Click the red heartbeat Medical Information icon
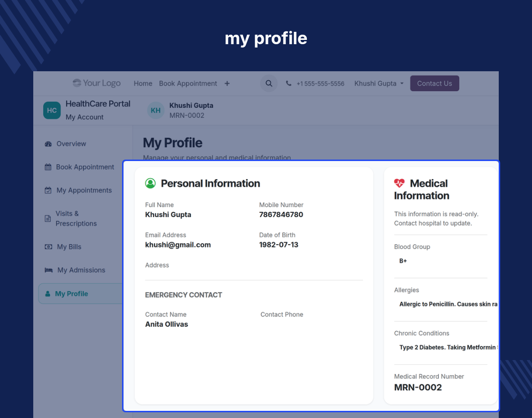Image resolution: width=532 pixels, height=418 pixels. coord(399,183)
